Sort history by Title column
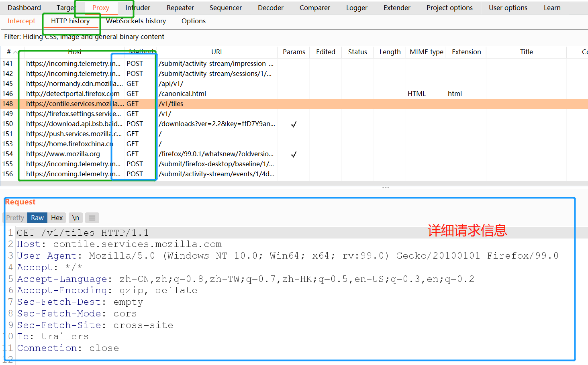 526,52
